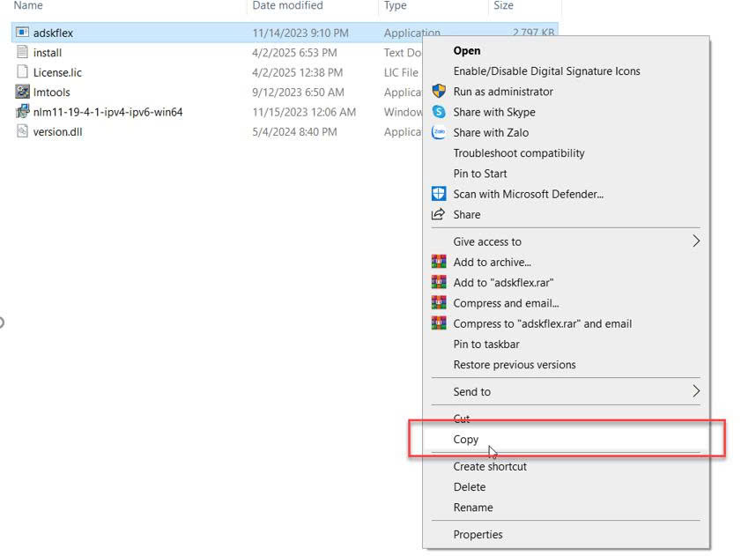Expand the Give access to submenu arrow

(696, 241)
